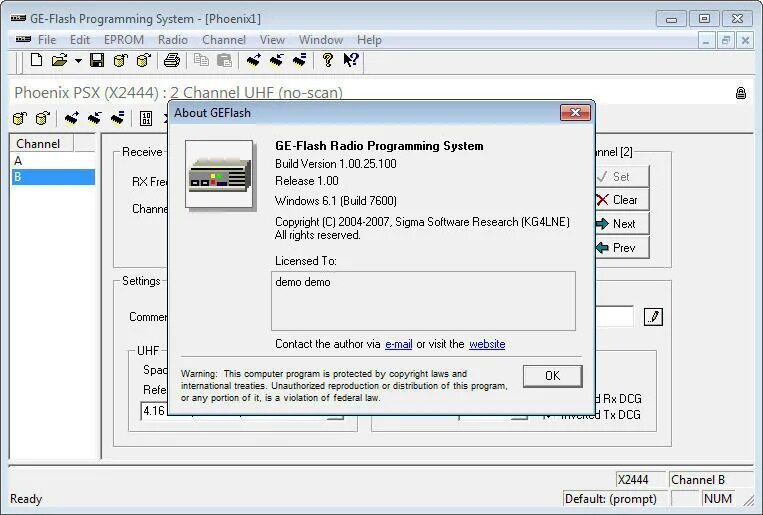Go to the Prev channel button
Image resolution: width=763 pixels, height=515 pixels.
click(622, 248)
